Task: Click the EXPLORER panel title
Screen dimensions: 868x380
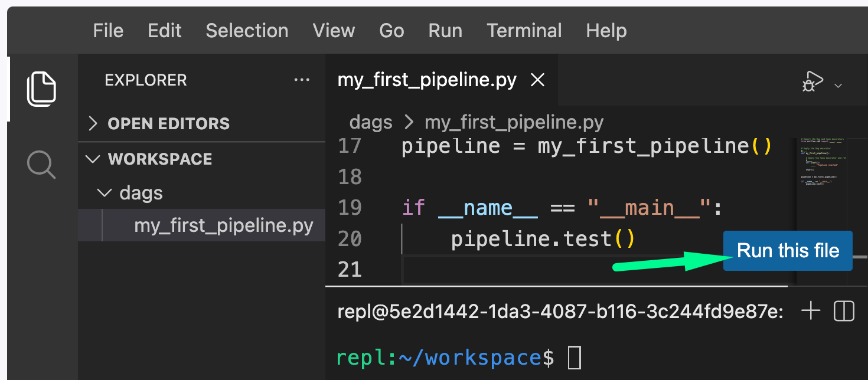Action: [x=146, y=80]
